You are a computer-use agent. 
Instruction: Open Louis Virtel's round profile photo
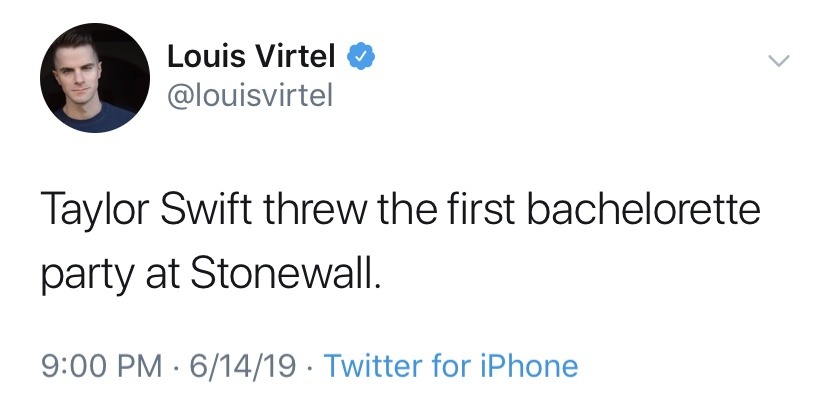click(95, 78)
